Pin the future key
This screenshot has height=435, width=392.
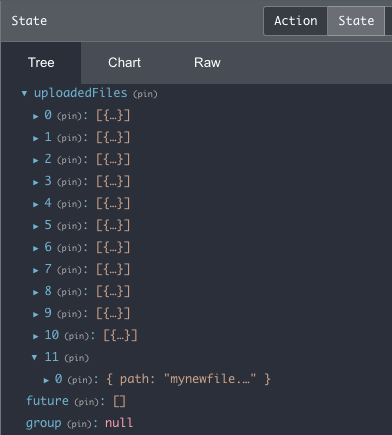[x=86, y=402]
